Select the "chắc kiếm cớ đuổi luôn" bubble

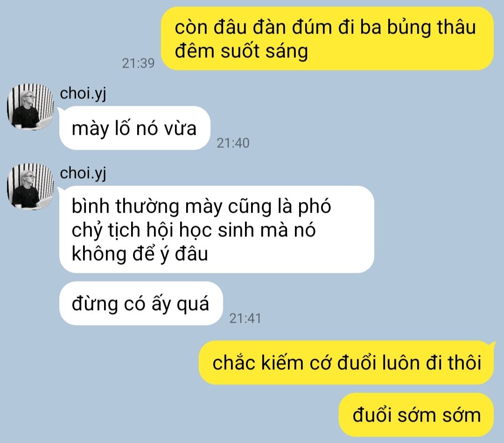(346, 362)
